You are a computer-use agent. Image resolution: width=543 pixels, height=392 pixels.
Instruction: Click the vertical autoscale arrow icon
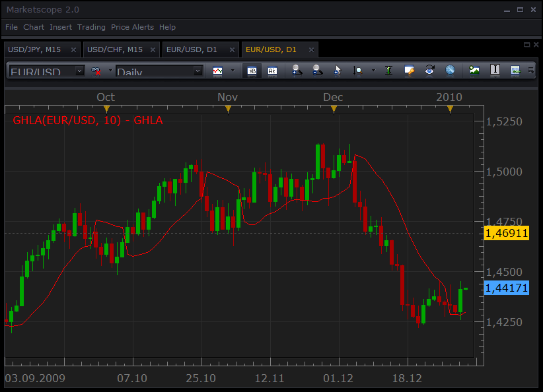coord(388,71)
